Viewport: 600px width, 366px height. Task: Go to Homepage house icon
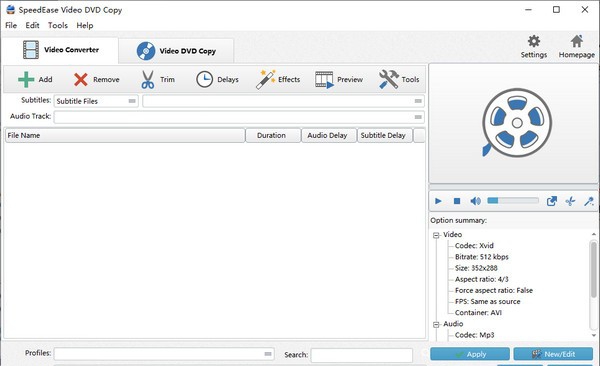coord(577,46)
